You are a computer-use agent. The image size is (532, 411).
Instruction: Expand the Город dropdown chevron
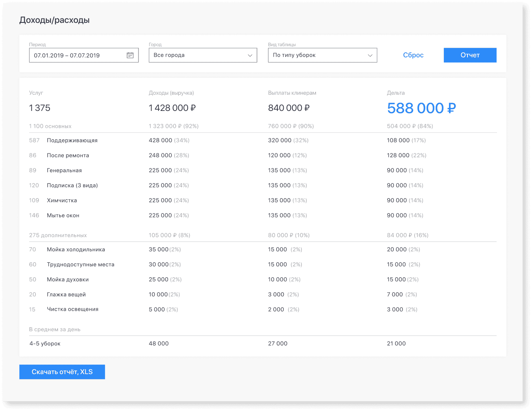[x=250, y=55]
